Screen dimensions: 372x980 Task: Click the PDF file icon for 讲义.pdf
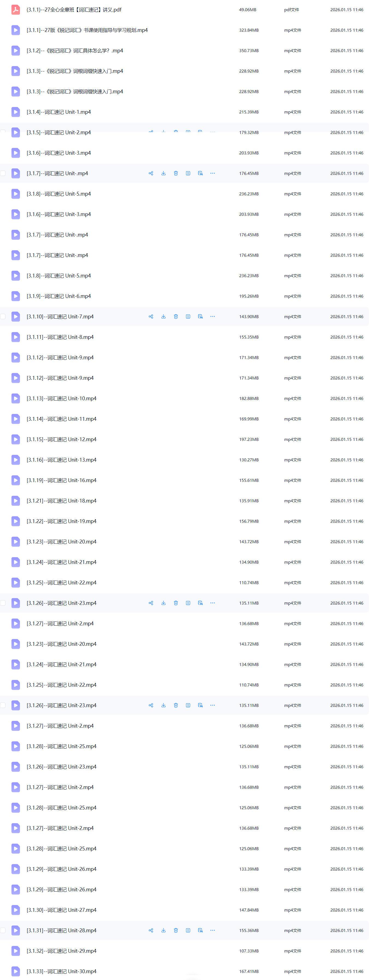[16, 10]
